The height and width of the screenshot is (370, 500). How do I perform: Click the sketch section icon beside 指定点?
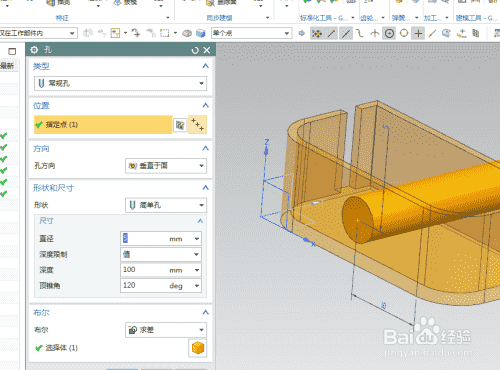(180, 125)
